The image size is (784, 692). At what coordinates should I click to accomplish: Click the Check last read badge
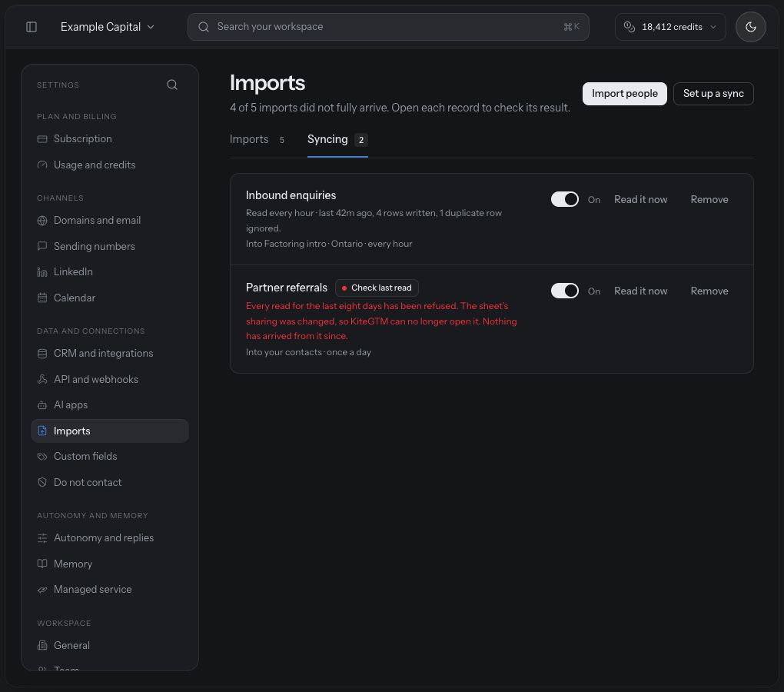377,288
